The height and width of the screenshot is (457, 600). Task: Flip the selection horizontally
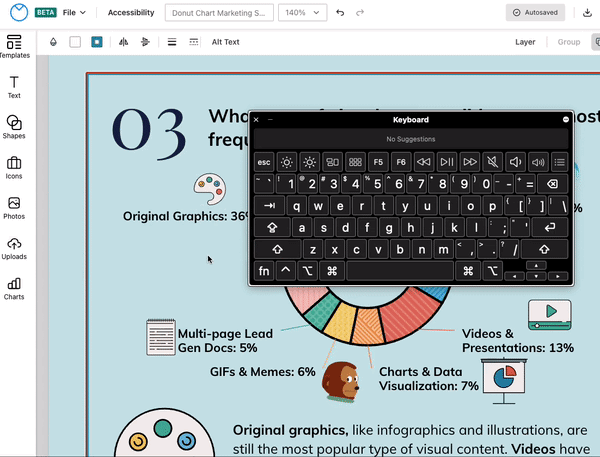(124, 42)
